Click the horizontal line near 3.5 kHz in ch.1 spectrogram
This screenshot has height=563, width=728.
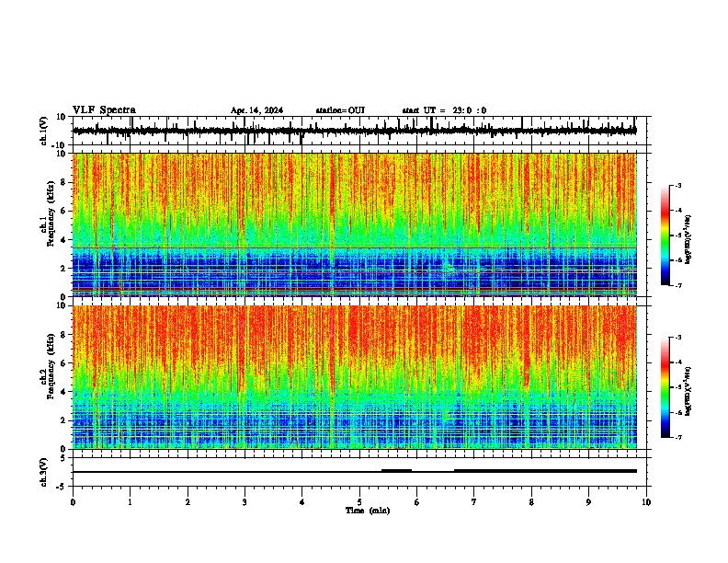click(x=354, y=247)
